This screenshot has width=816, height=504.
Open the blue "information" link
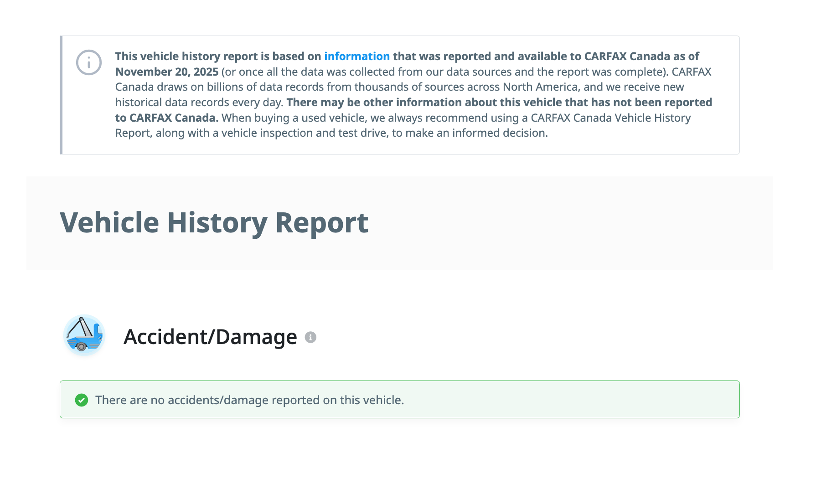pyautogui.click(x=356, y=57)
